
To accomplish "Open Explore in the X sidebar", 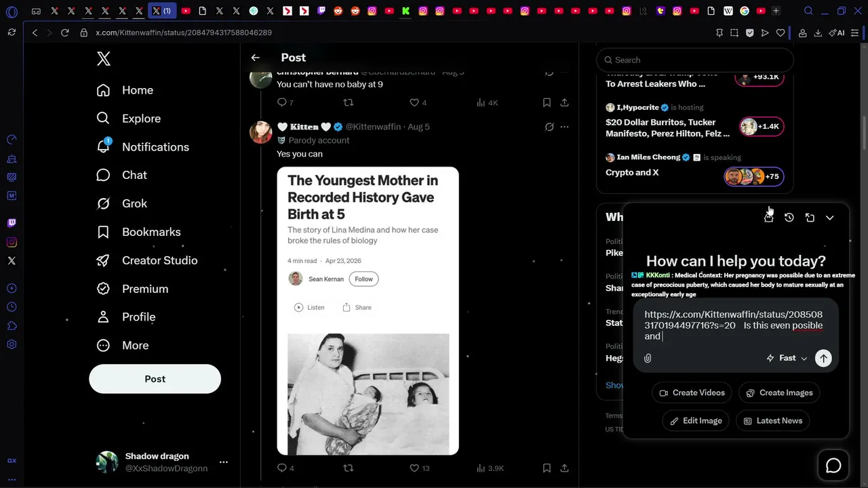I will click(x=129, y=119).
